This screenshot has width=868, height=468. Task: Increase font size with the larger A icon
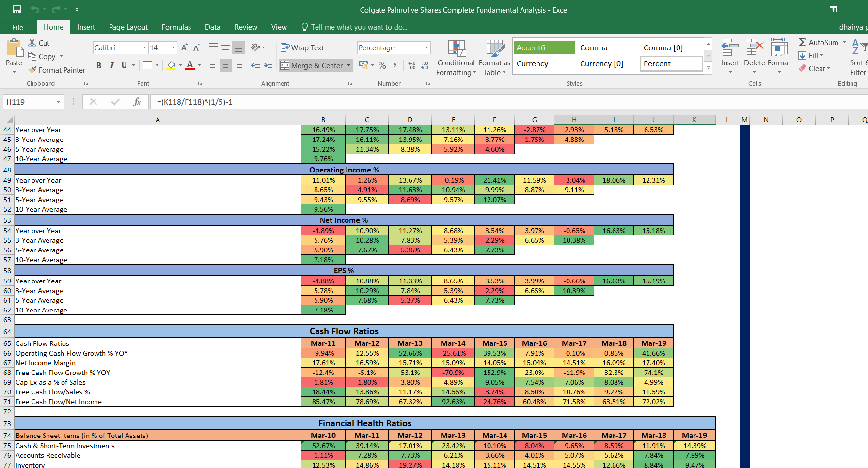(184, 47)
